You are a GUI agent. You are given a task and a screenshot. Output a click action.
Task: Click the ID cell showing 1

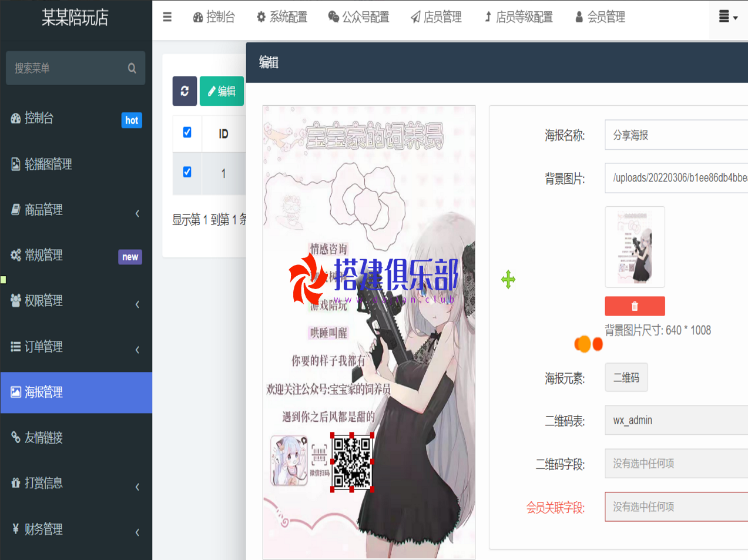click(223, 174)
